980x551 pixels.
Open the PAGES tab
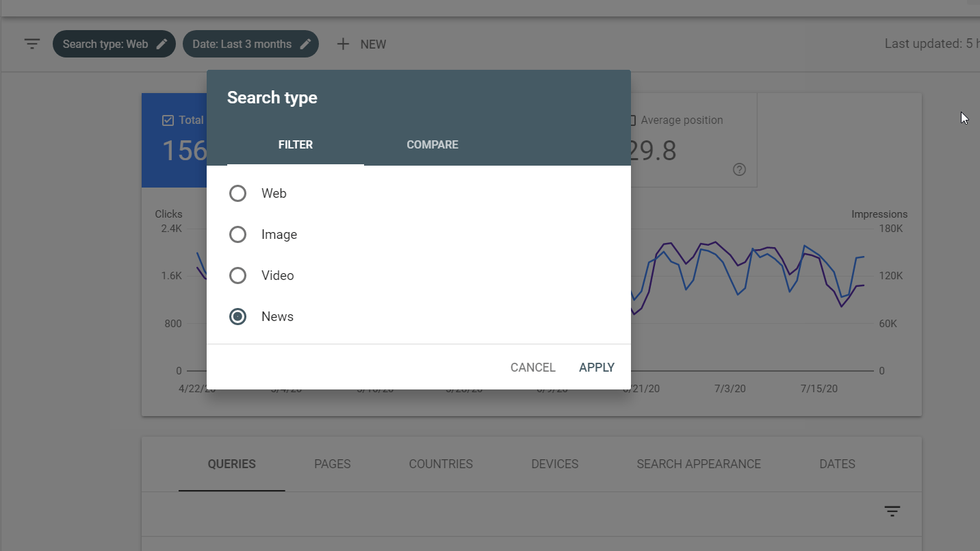pyautogui.click(x=332, y=463)
